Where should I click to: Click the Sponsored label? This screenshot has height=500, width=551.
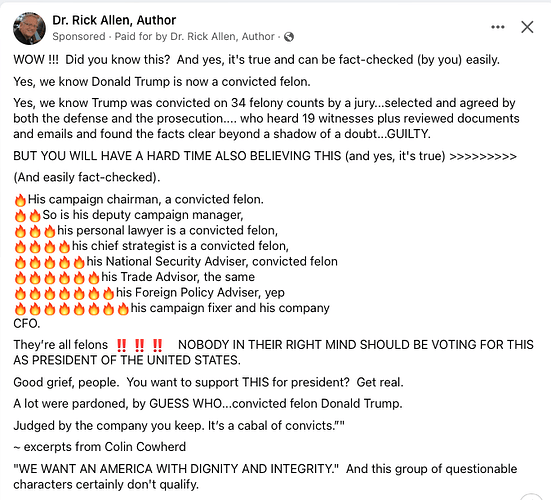[x=79, y=36]
